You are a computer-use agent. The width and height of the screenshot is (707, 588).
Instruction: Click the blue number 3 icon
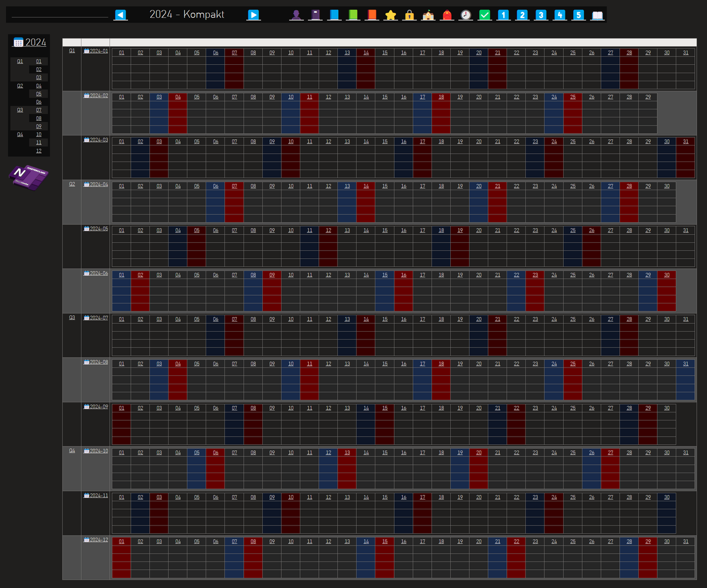click(541, 15)
